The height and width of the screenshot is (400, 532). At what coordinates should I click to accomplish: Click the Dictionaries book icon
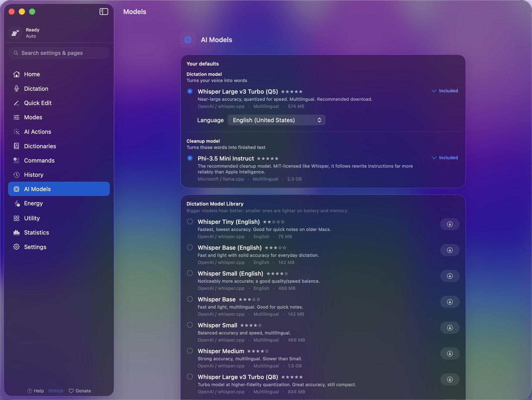tap(16, 146)
